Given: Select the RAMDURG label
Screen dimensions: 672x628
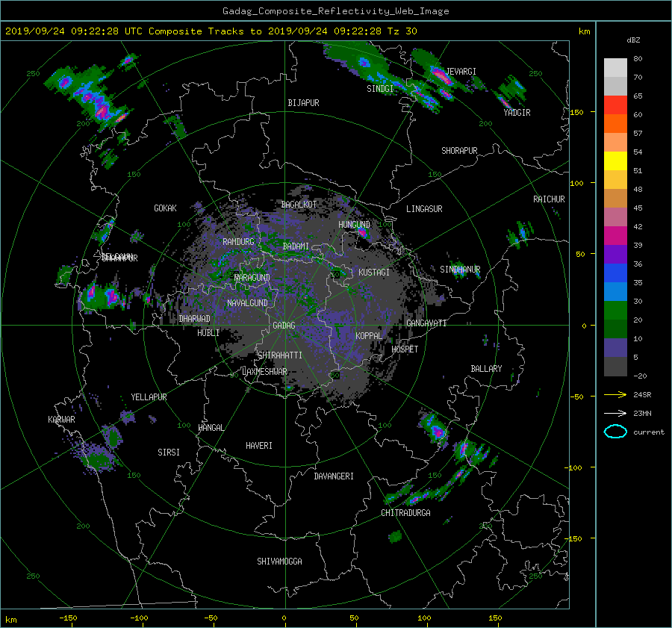Looking at the screenshot, I should 238,242.
